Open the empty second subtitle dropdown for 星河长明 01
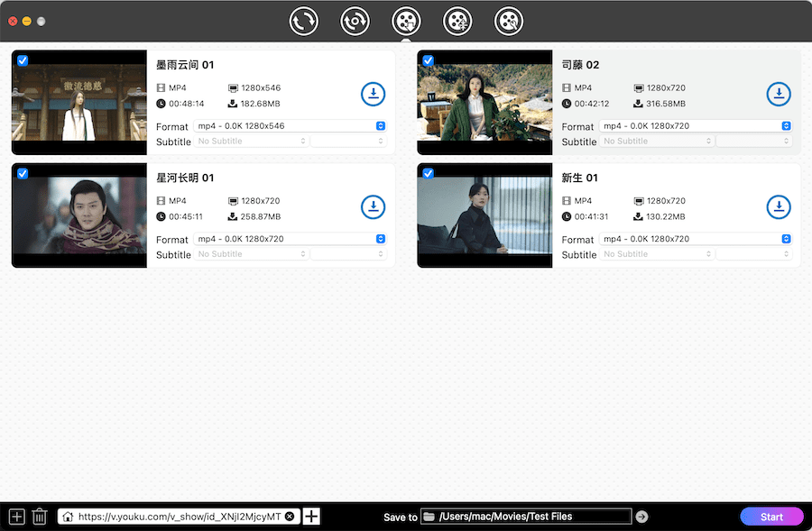The image size is (812, 531). click(348, 253)
